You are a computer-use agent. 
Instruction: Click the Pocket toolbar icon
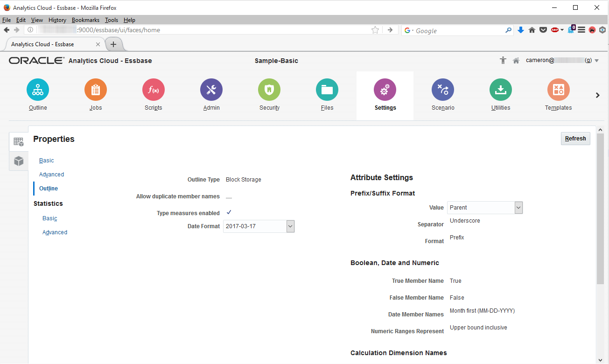tap(543, 30)
